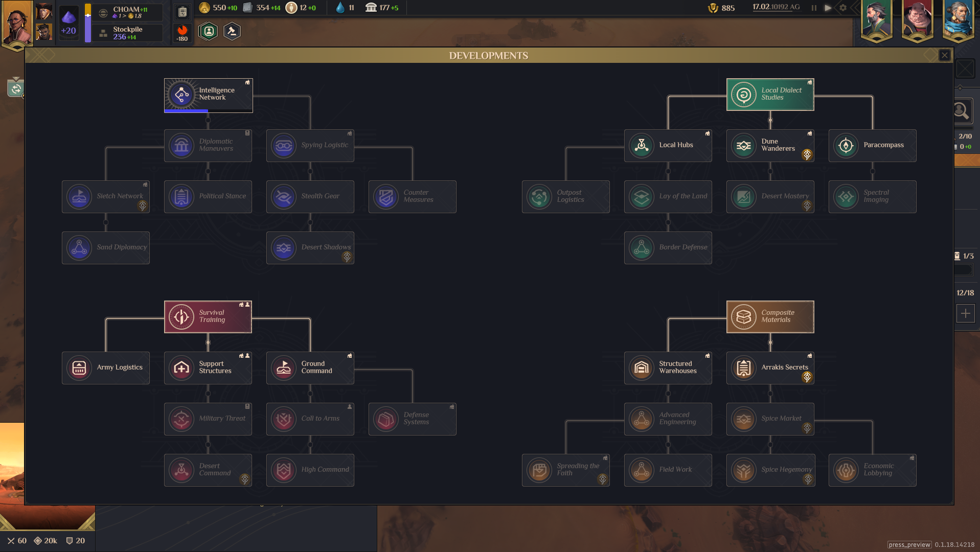Select the Border Defense node
980x552 pixels.
click(668, 248)
